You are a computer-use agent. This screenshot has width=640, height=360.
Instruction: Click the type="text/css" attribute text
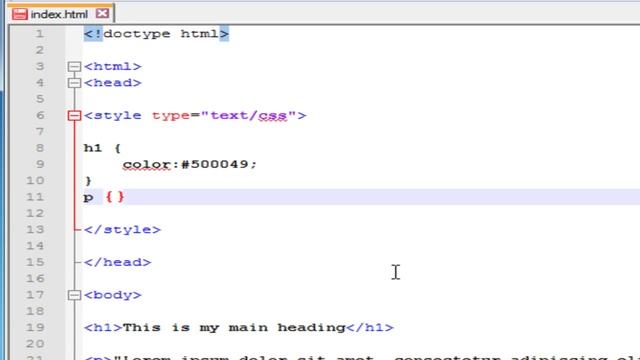pos(224,116)
